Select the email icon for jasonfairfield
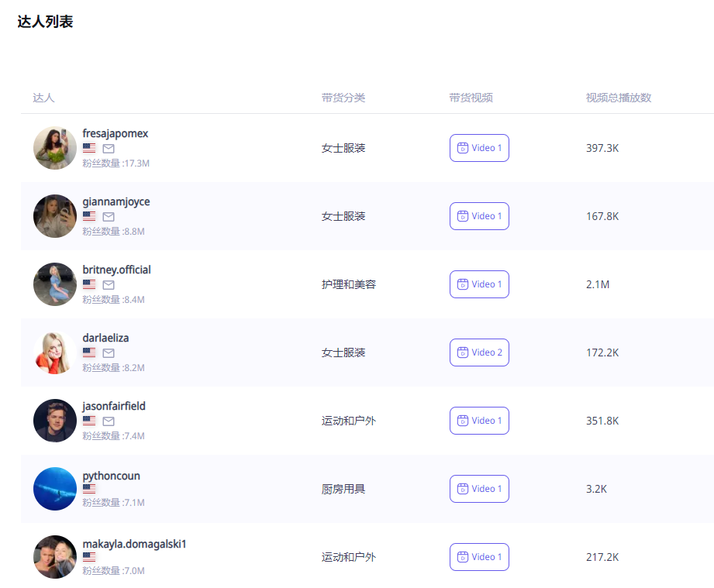Screen dimensions: 714x588 [x=109, y=421]
